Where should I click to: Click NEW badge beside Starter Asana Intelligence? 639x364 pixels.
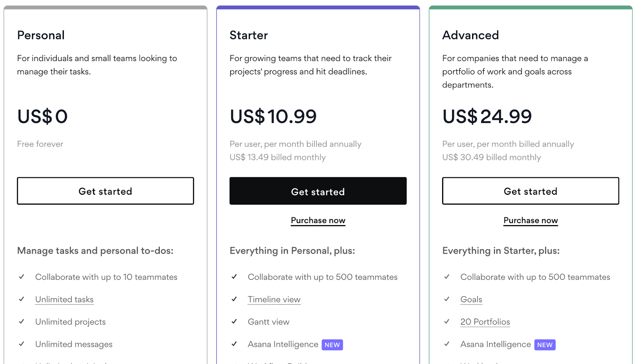(332, 345)
